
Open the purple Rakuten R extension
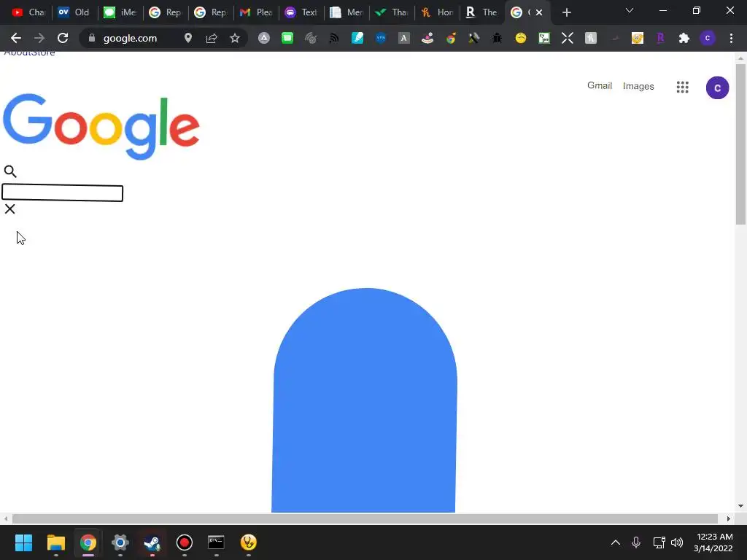660,38
